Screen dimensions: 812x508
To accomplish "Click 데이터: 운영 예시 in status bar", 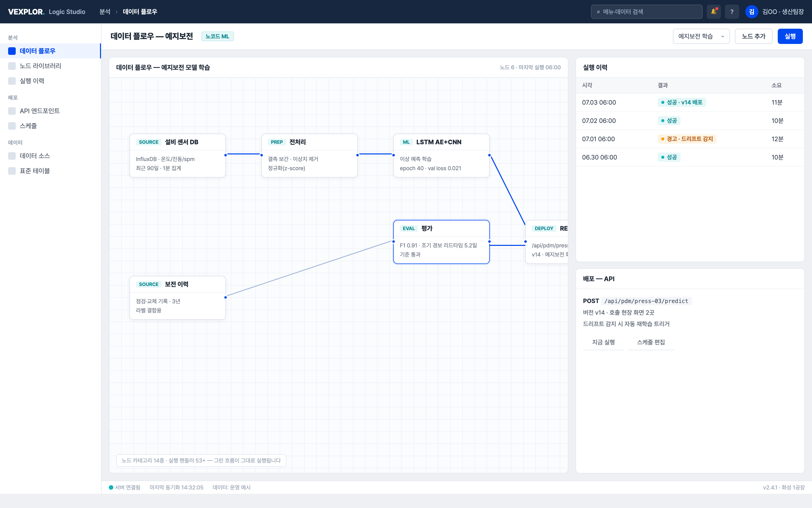I will [x=231, y=487].
